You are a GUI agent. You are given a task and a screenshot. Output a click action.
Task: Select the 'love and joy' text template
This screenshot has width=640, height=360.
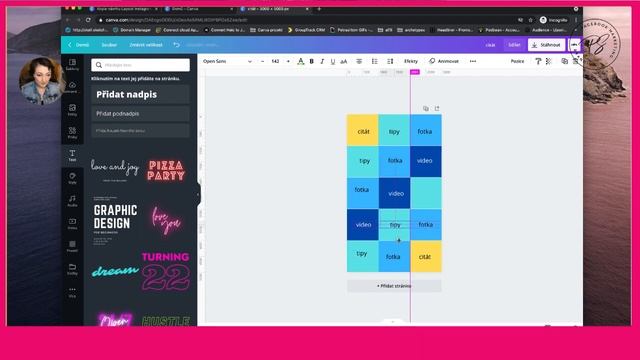pos(115,170)
